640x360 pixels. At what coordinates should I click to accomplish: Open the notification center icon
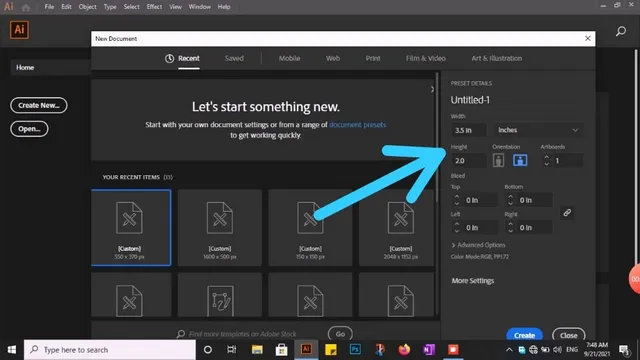pos(624,349)
